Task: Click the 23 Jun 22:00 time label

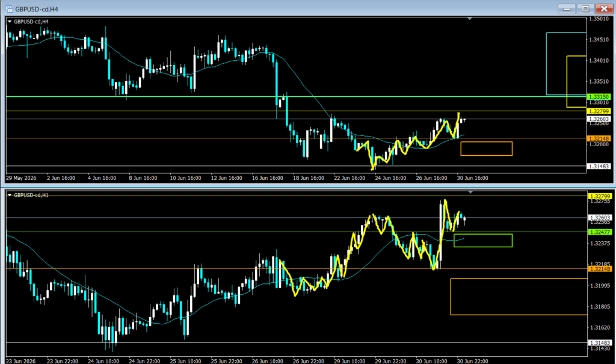Action: click(x=63, y=361)
